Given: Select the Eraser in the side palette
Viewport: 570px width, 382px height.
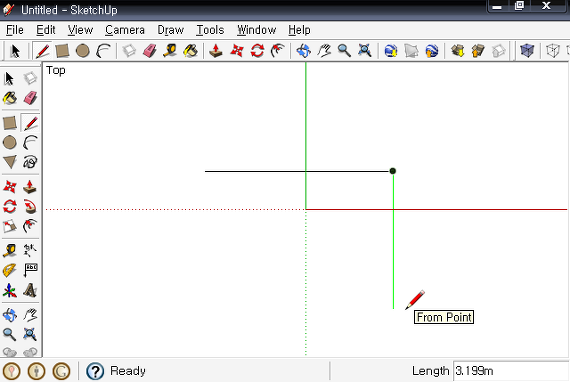Looking at the screenshot, I should coord(30,98).
